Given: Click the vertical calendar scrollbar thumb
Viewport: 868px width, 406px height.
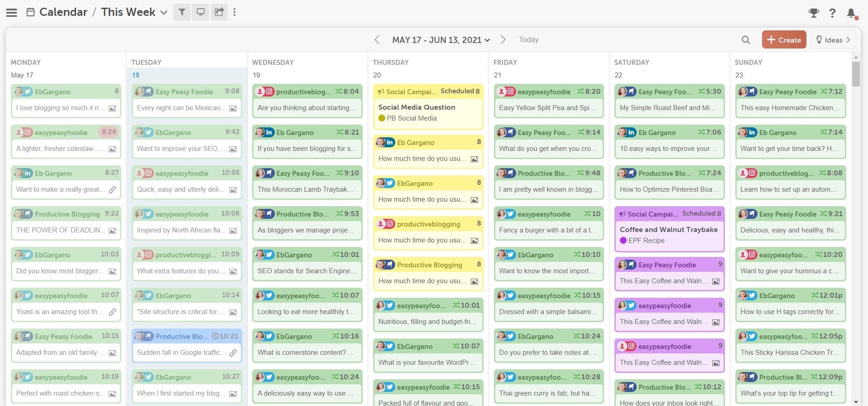Looking at the screenshot, I should (855, 74).
